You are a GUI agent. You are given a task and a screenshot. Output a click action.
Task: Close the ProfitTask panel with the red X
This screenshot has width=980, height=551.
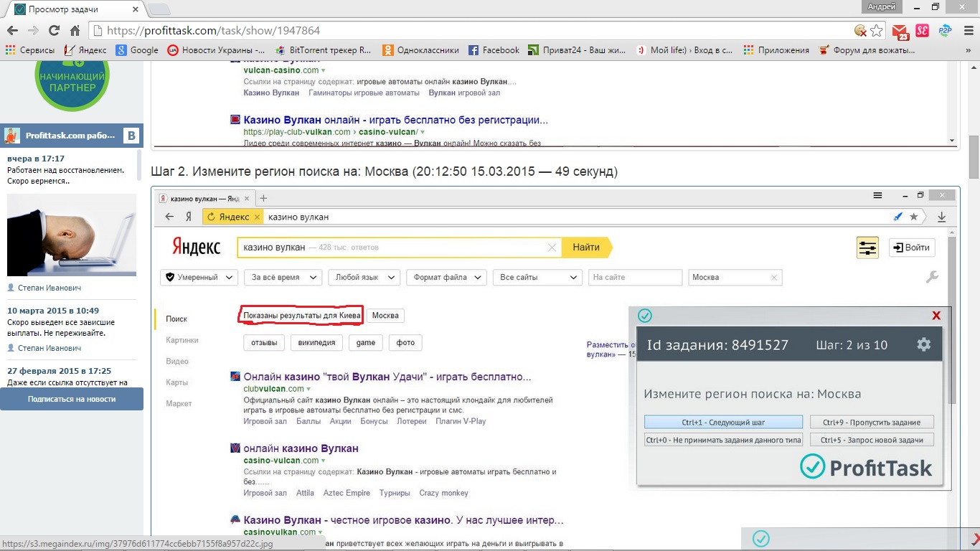936,316
